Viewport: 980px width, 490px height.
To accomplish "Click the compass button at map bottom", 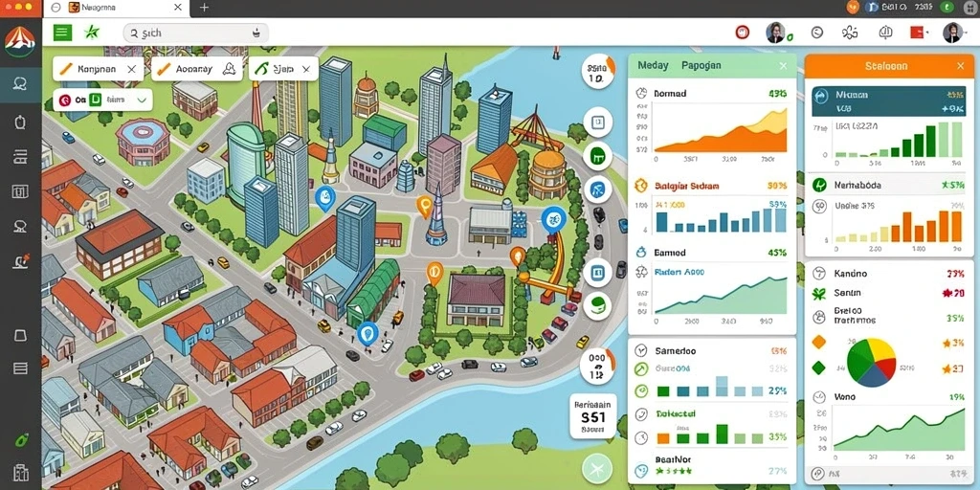I will [595, 468].
